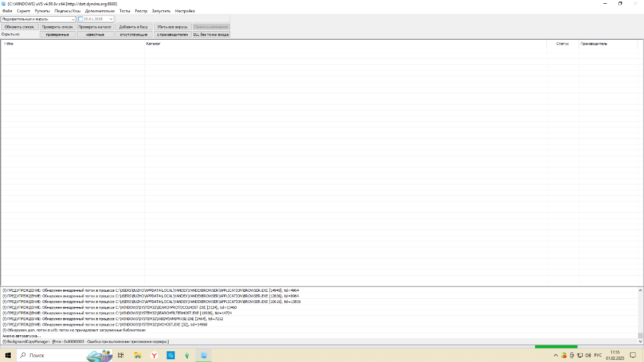644x362 pixels.
Task: Open the notification center icon
Action: (x=633, y=355)
